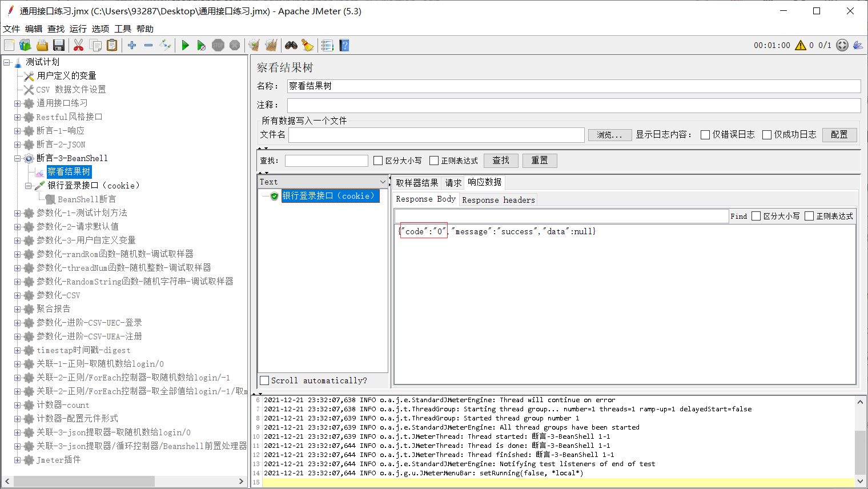Click the green Start test run icon
The height and width of the screenshot is (489, 868).
pyautogui.click(x=185, y=45)
